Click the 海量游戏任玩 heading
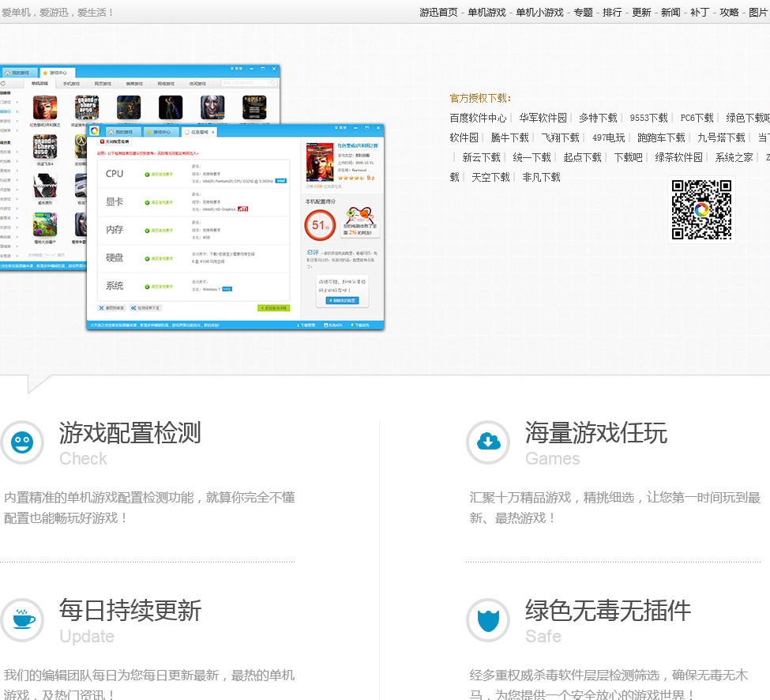 pos(595,433)
